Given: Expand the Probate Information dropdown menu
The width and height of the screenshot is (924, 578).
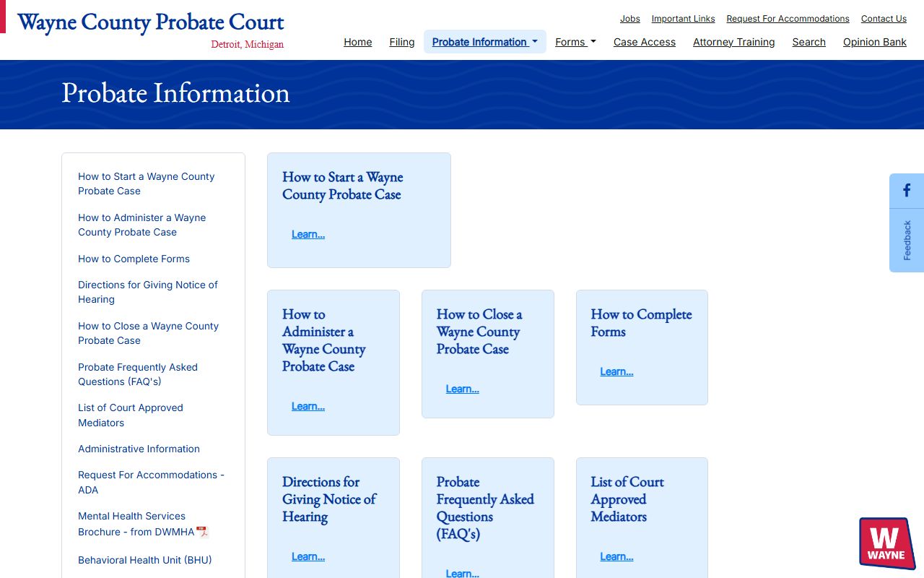Looking at the screenshot, I should coord(485,42).
